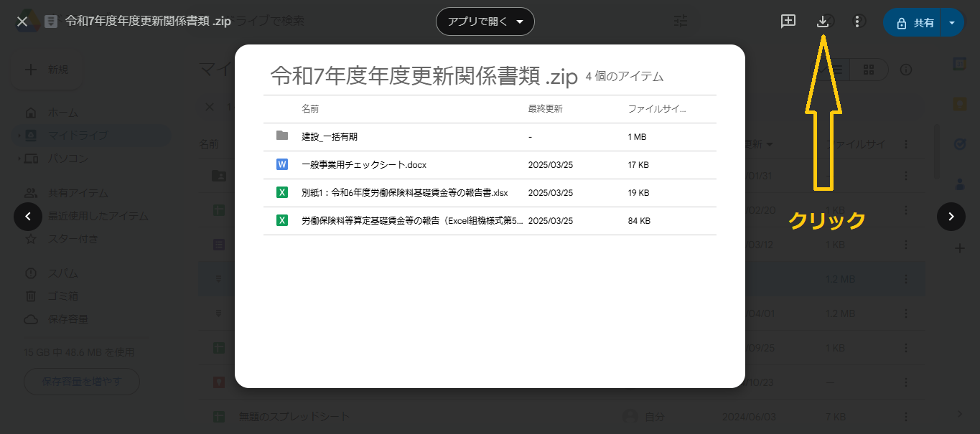The height and width of the screenshot is (434, 980).
Task: Click the trash icon beside ゴミ箱
Action: point(31,296)
